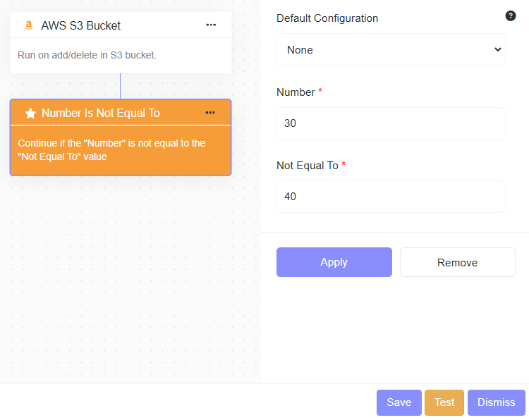The height and width of the screenshot is (420, 529).
Task: Click the Remove button
Action: click(x=458, y=262)
